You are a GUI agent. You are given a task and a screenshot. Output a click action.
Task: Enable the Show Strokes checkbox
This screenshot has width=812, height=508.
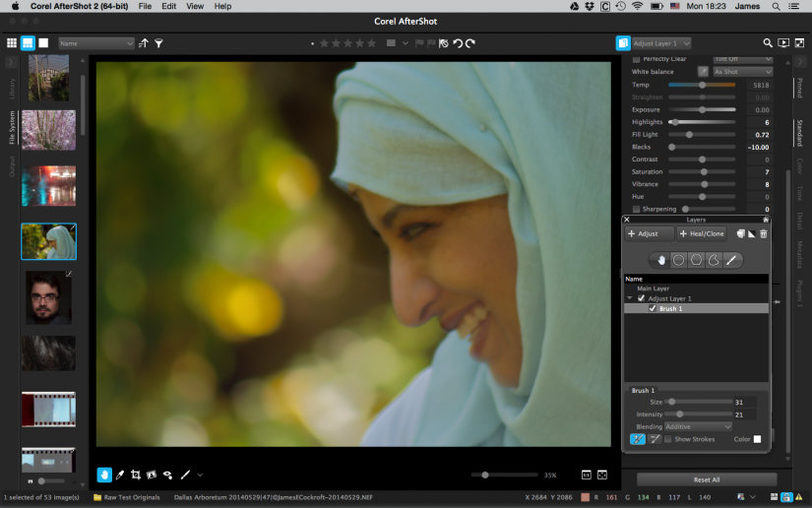coord(668,439)
